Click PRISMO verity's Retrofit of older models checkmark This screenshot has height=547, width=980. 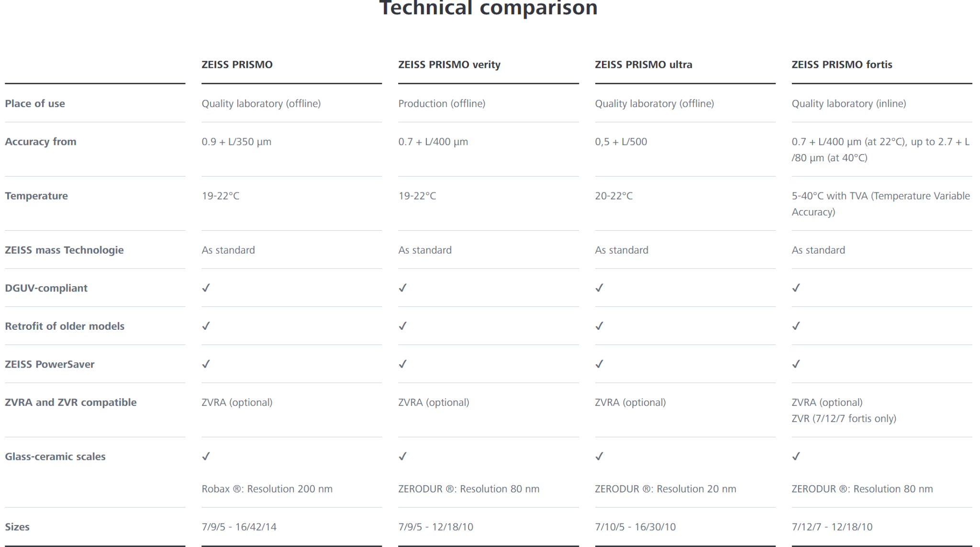pyautogui.click(x=403, y=326)
